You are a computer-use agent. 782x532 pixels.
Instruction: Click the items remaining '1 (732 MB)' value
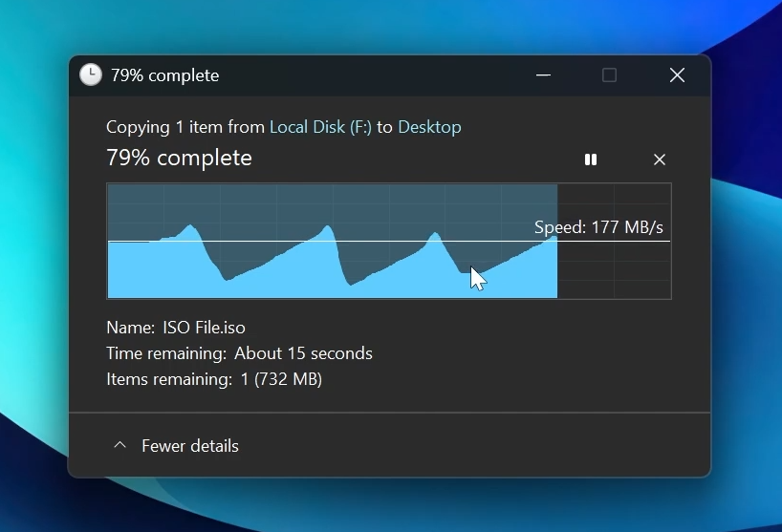(x=280, y=379)
